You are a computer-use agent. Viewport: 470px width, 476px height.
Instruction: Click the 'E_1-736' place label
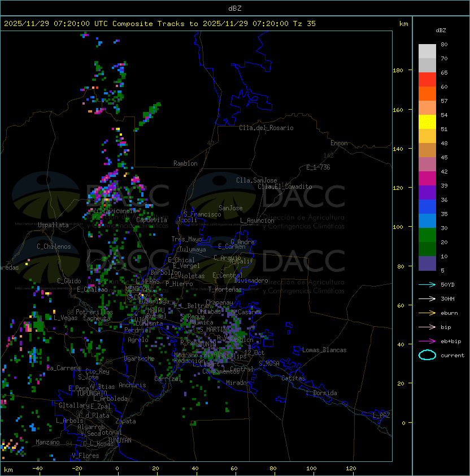tap(318, 167)
